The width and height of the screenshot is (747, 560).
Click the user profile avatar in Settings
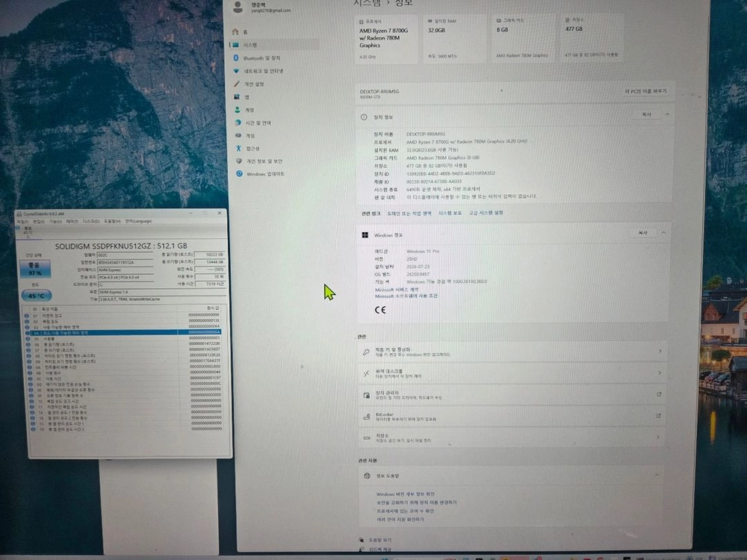tap(238, 6)
